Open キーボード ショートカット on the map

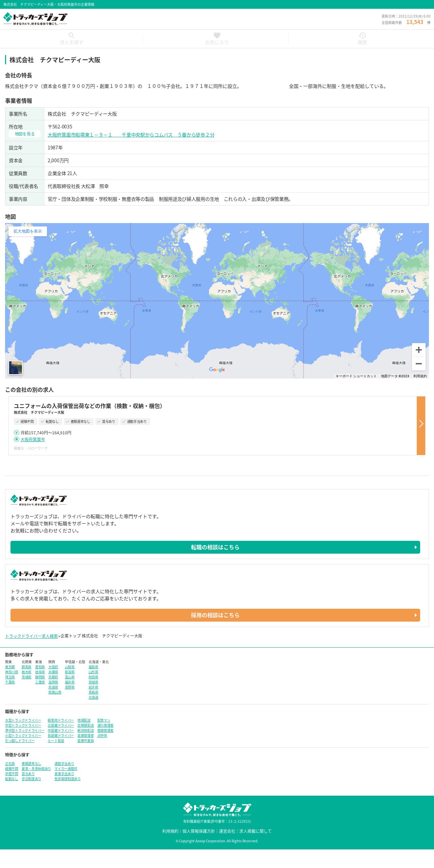click(356, 376)
